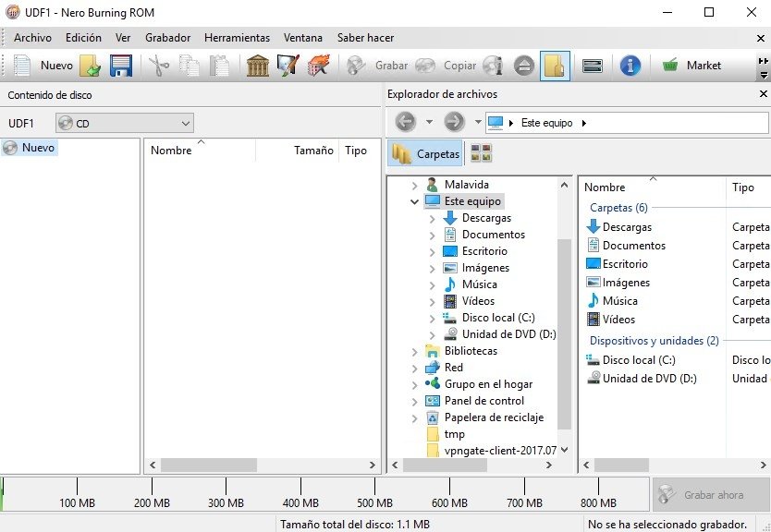The image size is (771, 532).
Task: Open the Archivo menu
Action: point(32,38)
